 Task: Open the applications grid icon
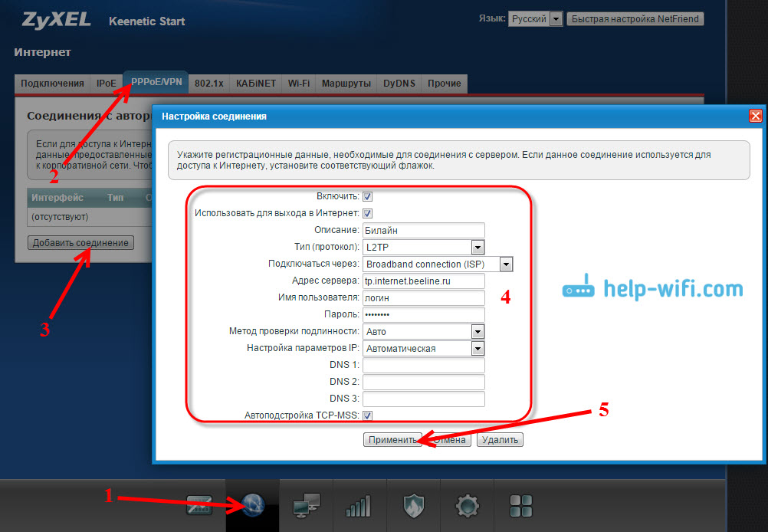pyautogui.click(x=521, y=506)
